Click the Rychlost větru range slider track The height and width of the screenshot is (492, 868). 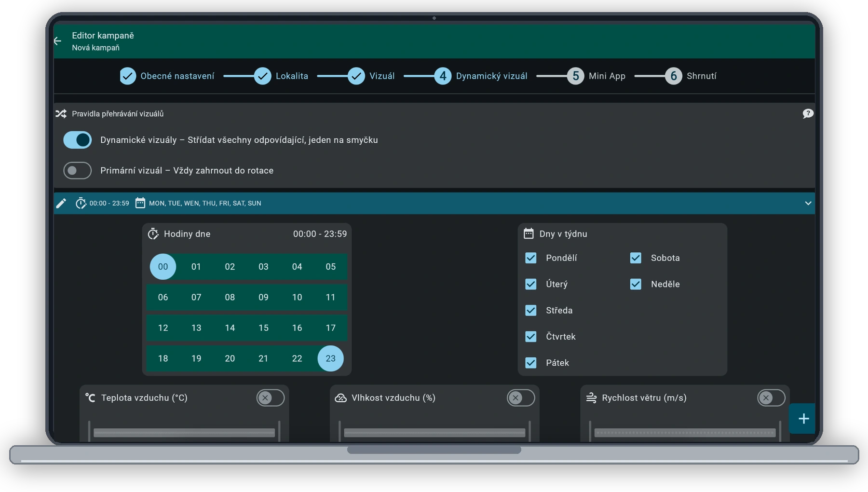point(685,433)
